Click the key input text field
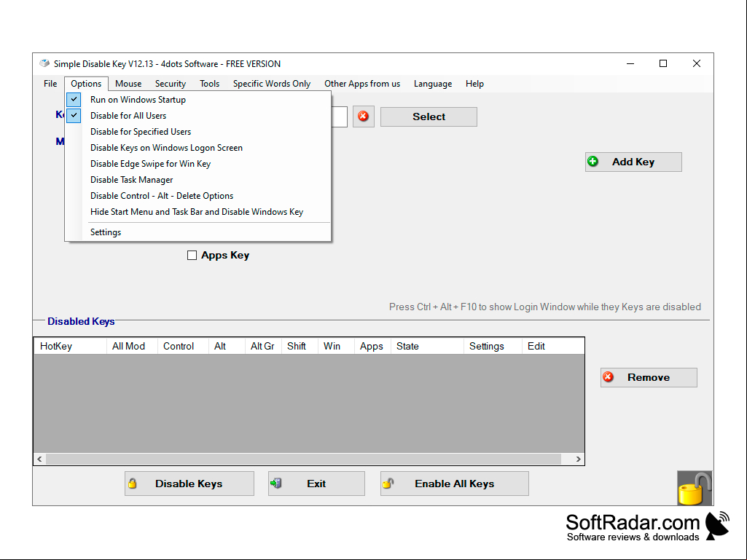This screenshot has width=747, height=560. pyautogui.click(x=339, y=117)
